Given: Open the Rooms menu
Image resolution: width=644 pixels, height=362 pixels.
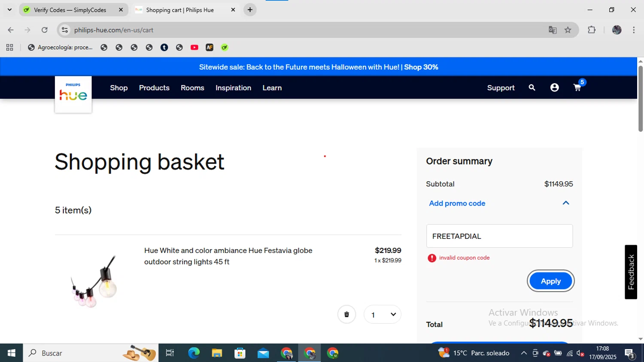Looking at the screenshot, I should point(192,88).
